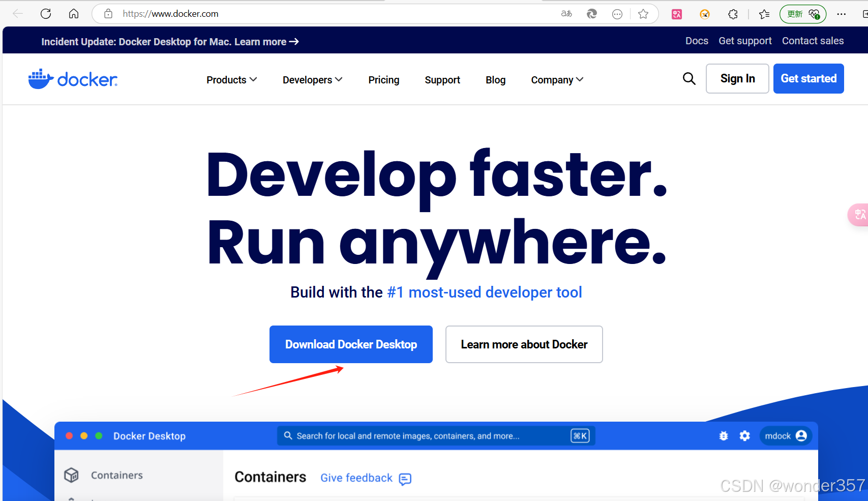Click the Edge swirl icon in the address bar
Image resolution: width=868 pixels, height=501 pixels.
pyautogui.click(x=592, y=14)
